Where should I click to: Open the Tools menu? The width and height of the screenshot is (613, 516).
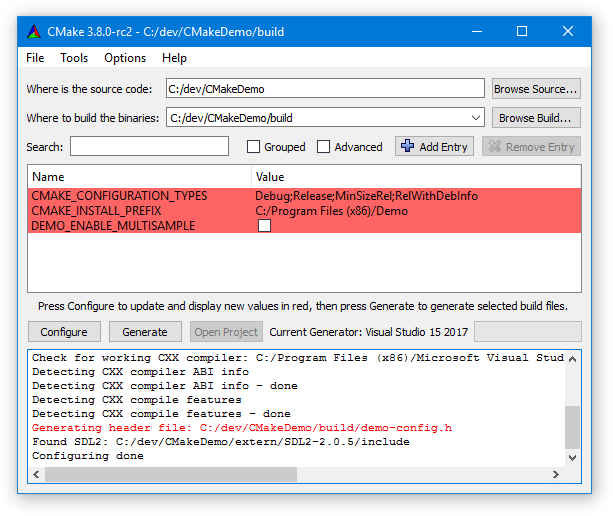74,58
